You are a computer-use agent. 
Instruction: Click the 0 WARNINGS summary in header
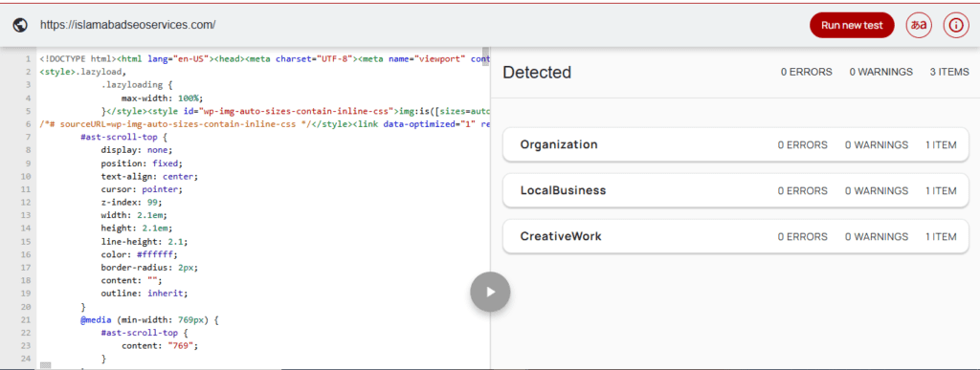point(880,73)
